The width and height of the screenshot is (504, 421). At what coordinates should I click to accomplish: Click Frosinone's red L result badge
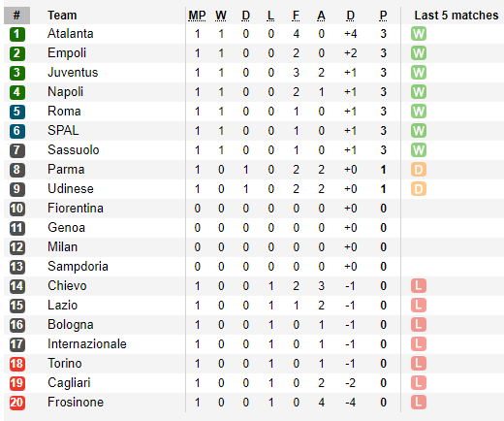point(419,403)
